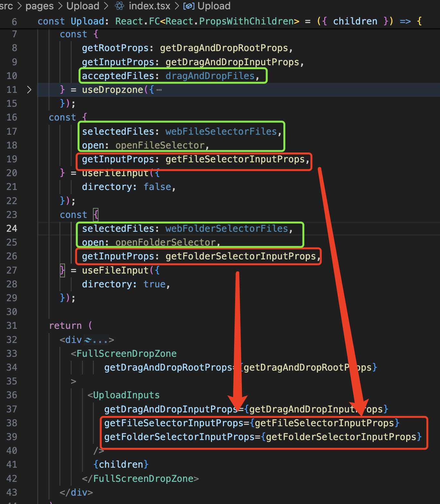Click 'webFileSelectorFiles' on line 17
This screenshot has width=440, height=504.
[221, 131]
